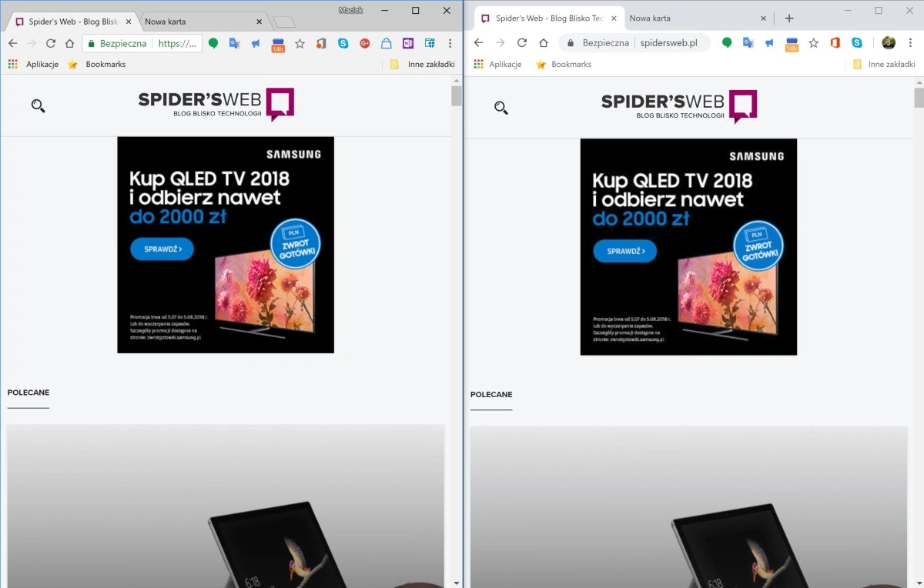Click vertical scrollbar thumb in left window
This screenshot has width=924, height=588.
(457, 95)
